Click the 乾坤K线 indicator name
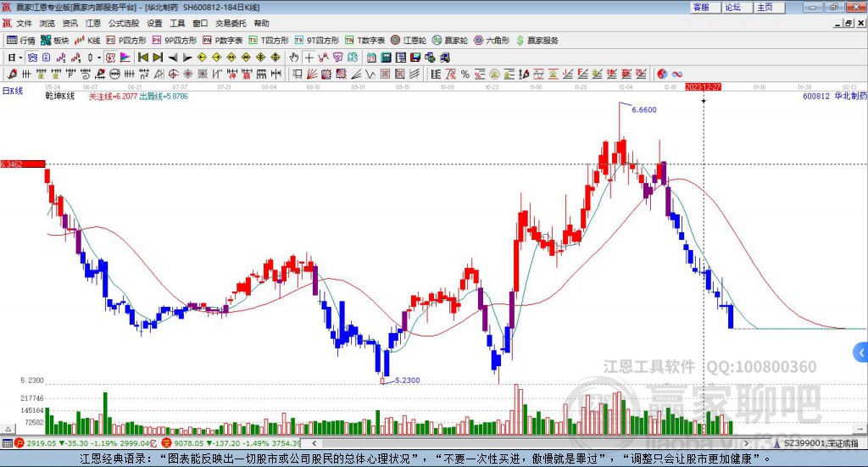The width and height of the screenshot is (868, 467). pos(60,97)
